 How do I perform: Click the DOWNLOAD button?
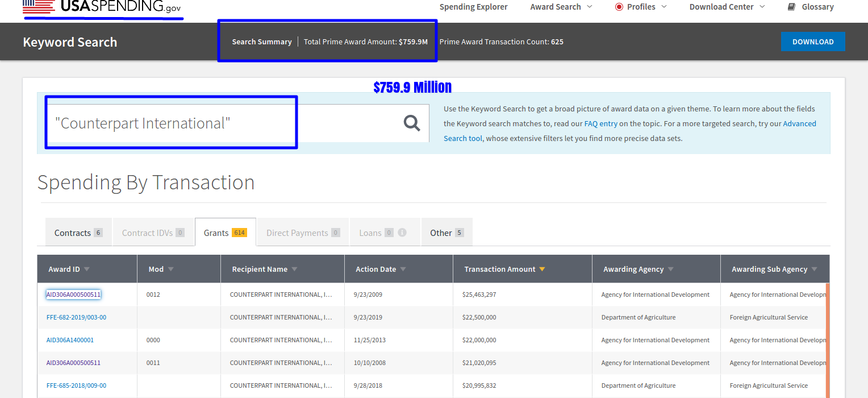(x=813, y=42)
